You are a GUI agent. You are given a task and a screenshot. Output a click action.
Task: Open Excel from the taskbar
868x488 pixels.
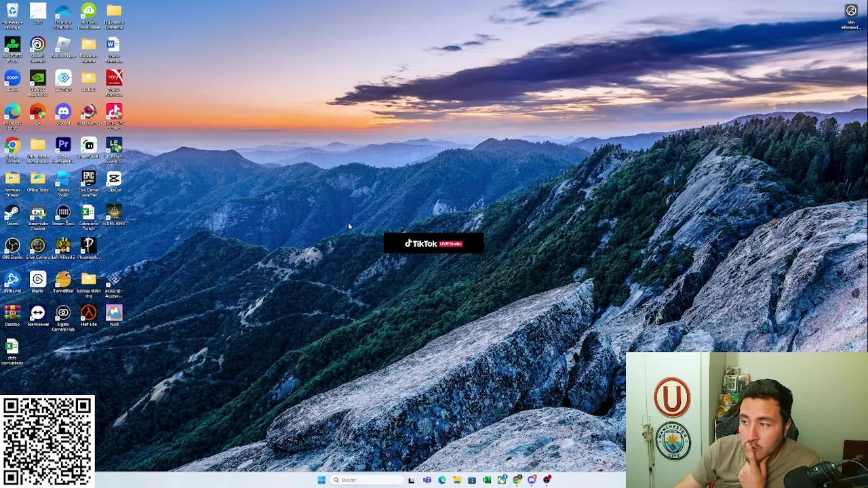pyautogui.click(x=487, y=480)
